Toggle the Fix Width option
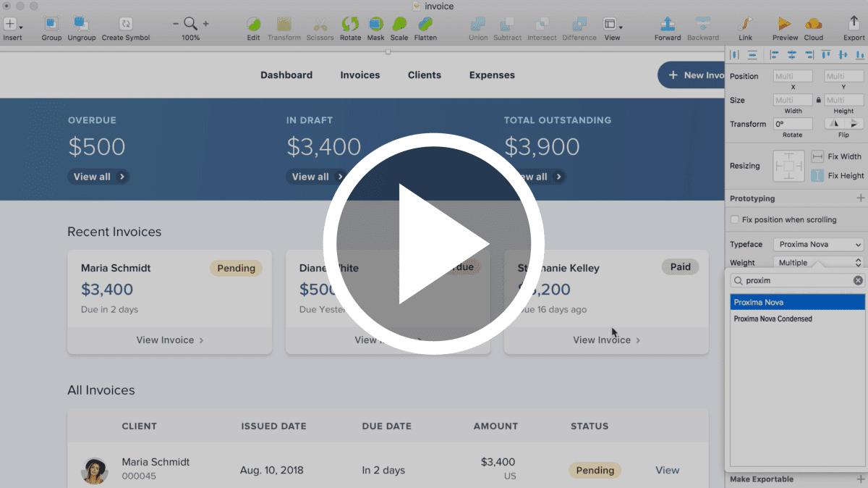The height and width of the screenshot is (488, 868). [818, 156]
